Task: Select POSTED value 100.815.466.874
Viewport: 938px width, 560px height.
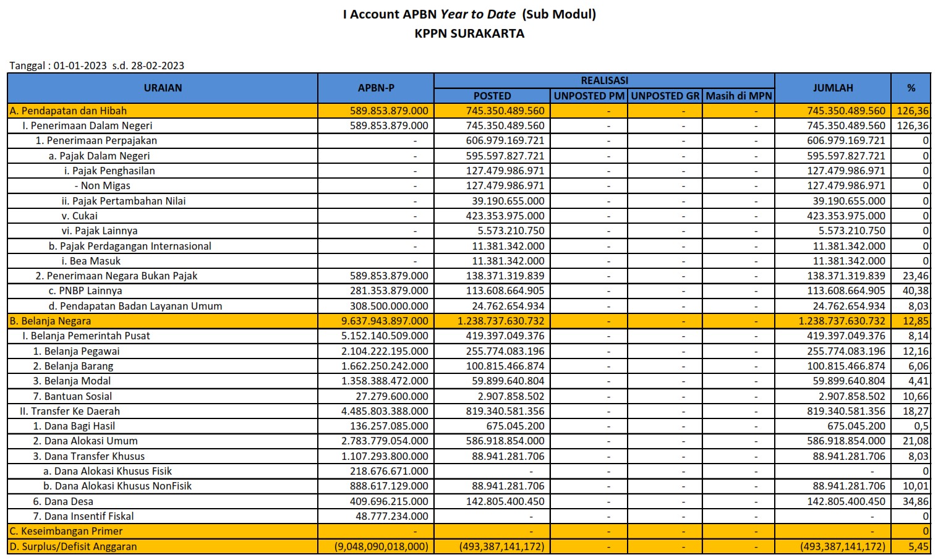Action: click(x=505, y=366)
